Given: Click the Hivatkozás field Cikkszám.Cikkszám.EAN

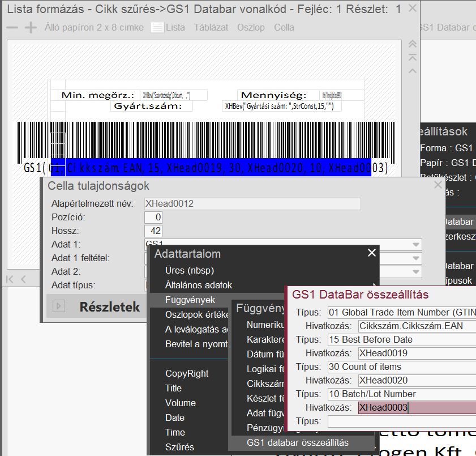Looking at the screenshot, I should click(417, 326).
